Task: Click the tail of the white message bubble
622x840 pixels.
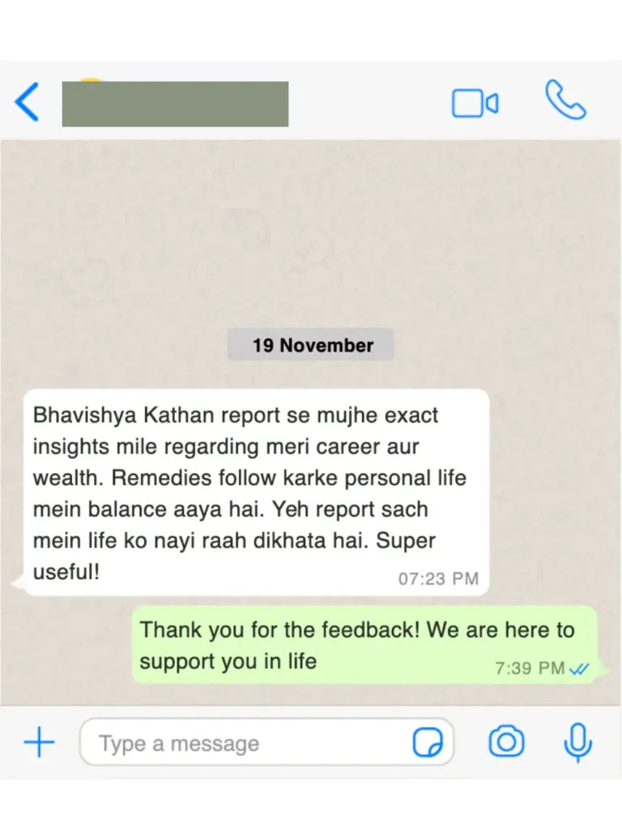Action: coord(18,584)
